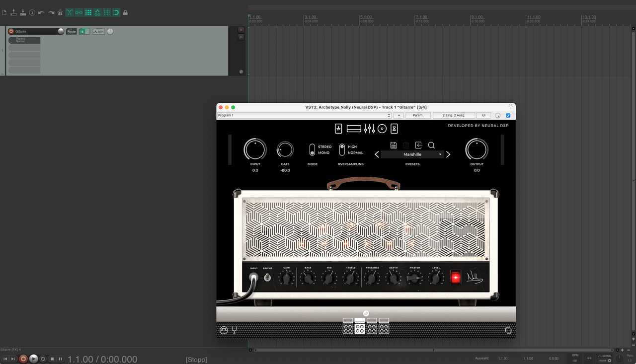Turn the amp GAIN knob
The image size is (636, 364).
coord(286,278)
